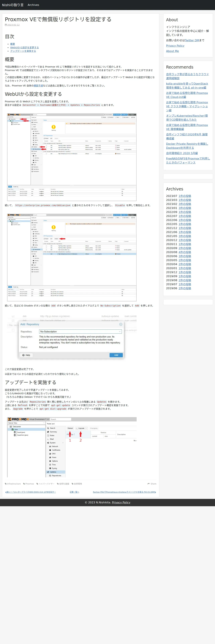Open Privacy Policy in the footer
Viewport: 215px width, 644px height.
point(121,503)
